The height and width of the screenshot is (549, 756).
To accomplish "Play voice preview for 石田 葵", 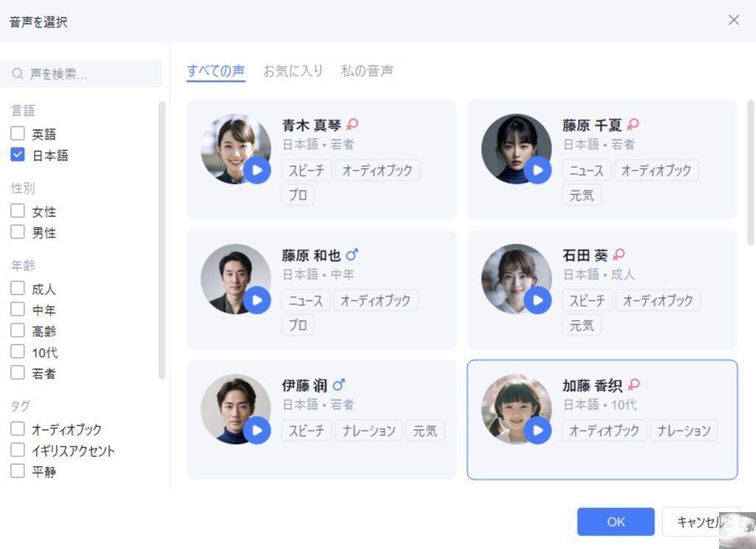I will (x=537, y=300).
